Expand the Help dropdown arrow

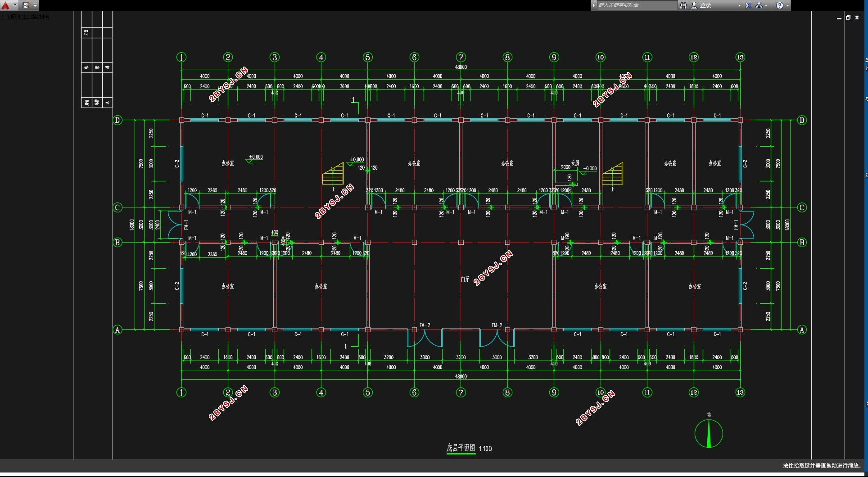click(x=787, y=5)
